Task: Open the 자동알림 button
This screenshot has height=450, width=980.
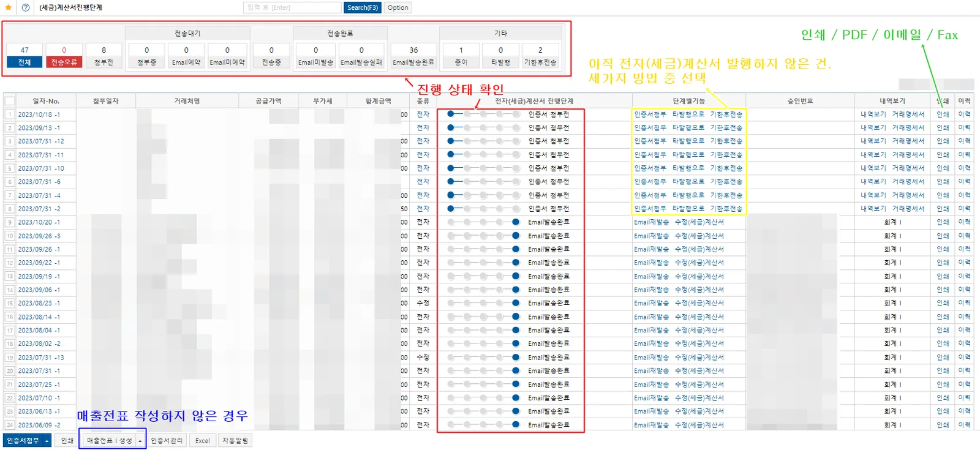Action: coord(235,441)
